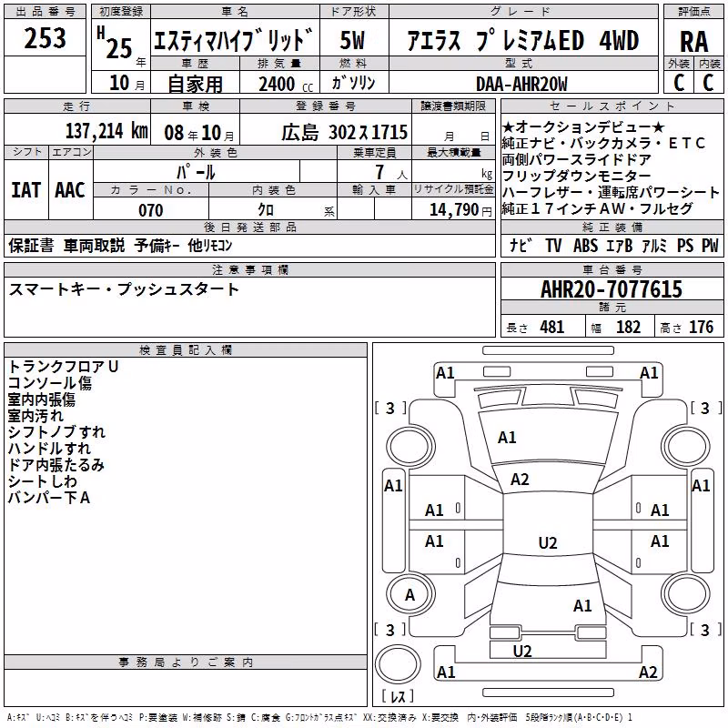Image resolution: width=728 pixels, height=728 pixels.
Task: Select vehicle history 自家用
Action: (x=195, y=84)
